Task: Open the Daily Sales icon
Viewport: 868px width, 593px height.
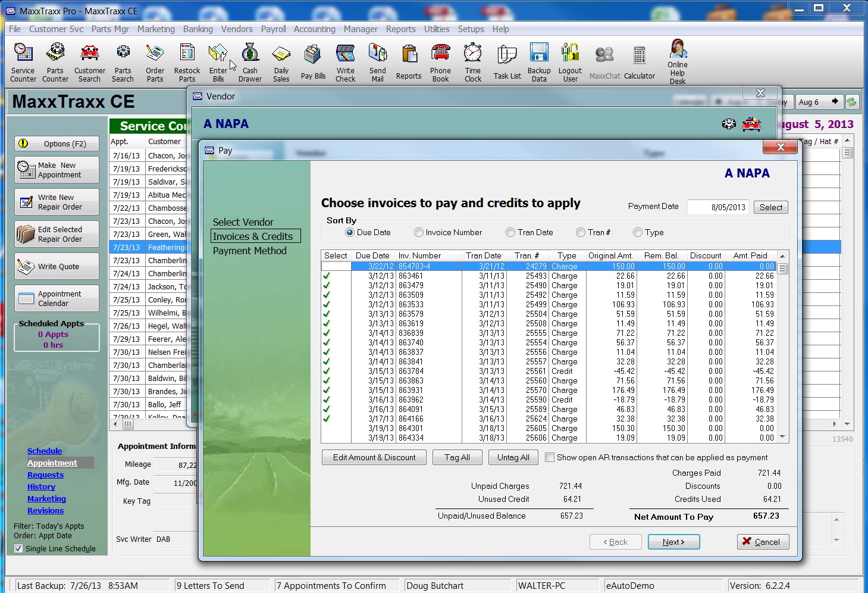Action: [281, 63]
